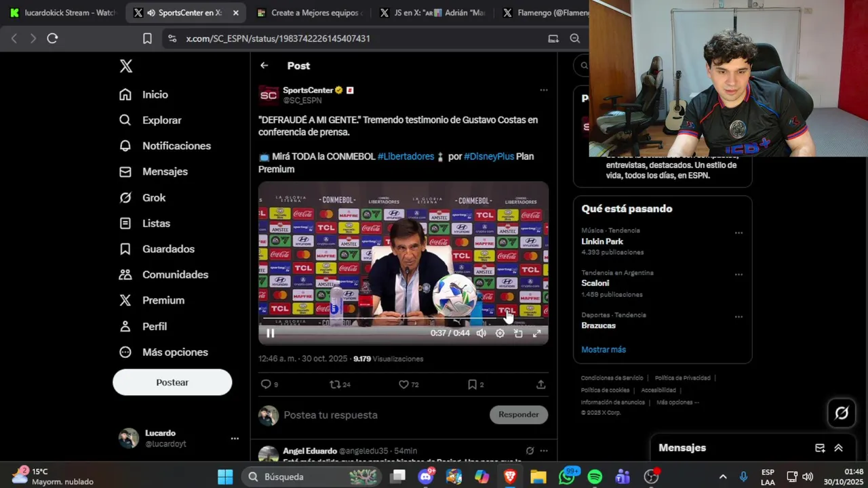Like the SportsCenter post
The height and width of the screenshot is (488, 868).
(403, 384)
